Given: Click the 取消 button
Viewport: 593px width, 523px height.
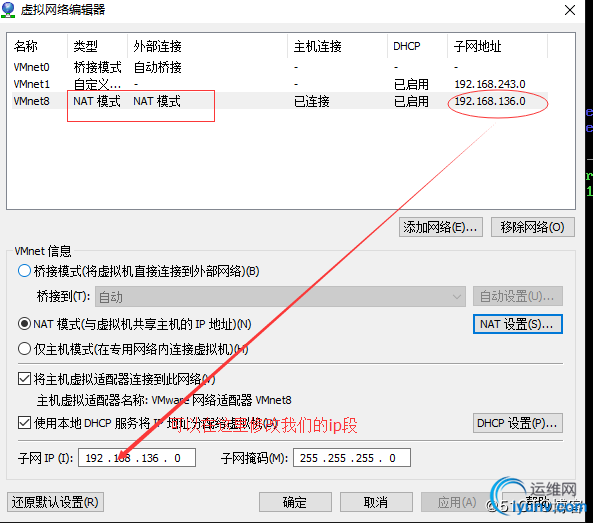Looking at the screenshot, I should point(376,502).
